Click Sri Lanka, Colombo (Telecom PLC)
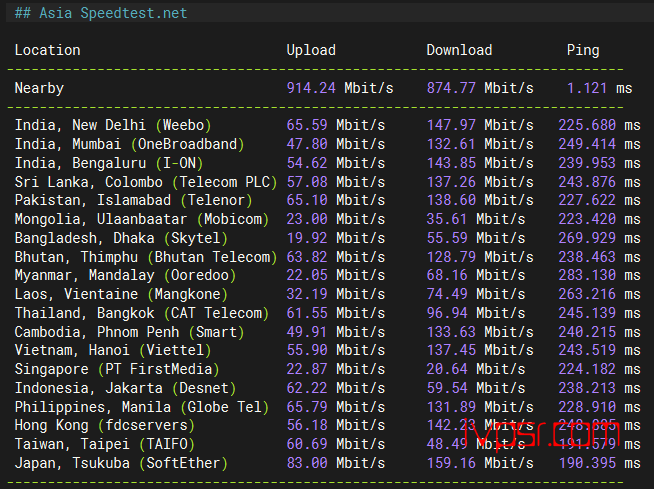The width and height of the screenshot is (654, 489). [146, 182]
